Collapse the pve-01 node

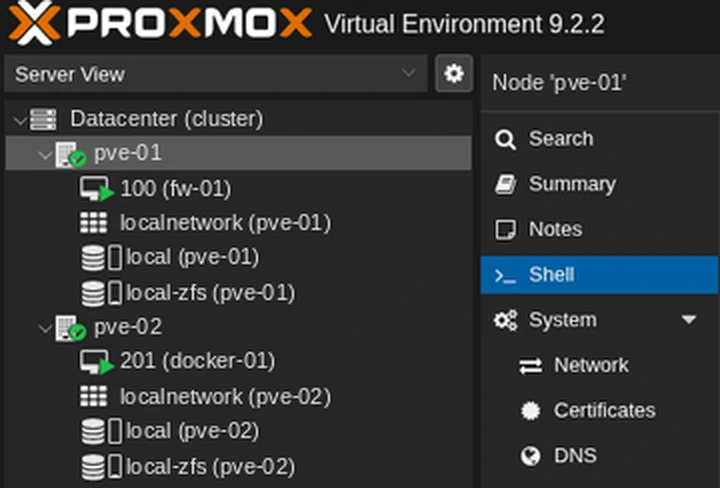point(45,155)
